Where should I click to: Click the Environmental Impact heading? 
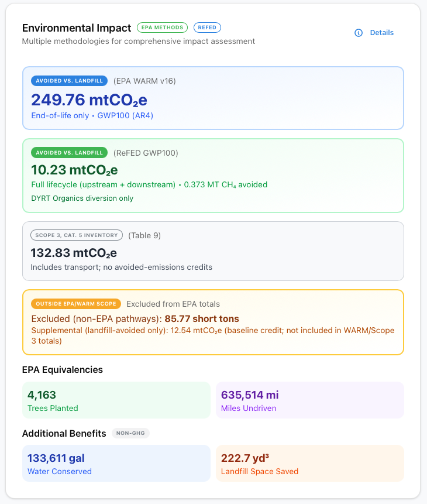coord(77,28)
